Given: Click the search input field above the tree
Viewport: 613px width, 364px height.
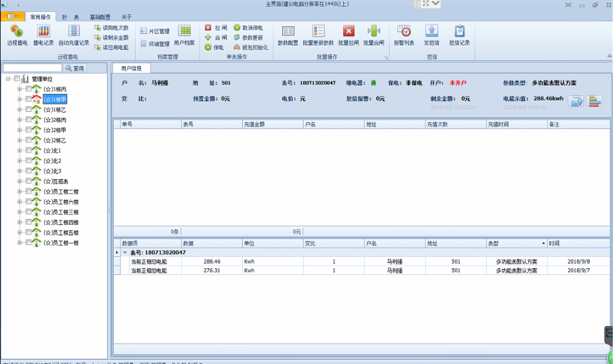Looking at the screenshot, I should (x=33, y=68).
